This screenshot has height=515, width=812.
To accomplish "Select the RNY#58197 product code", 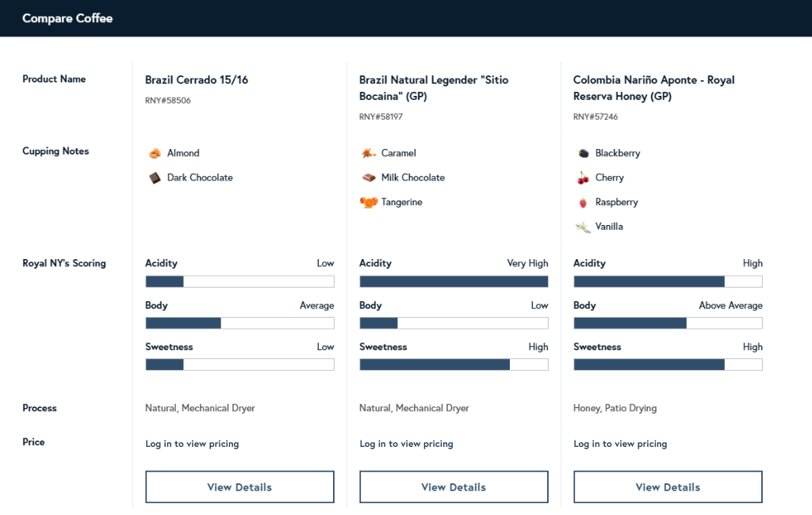I will [381, 117].
